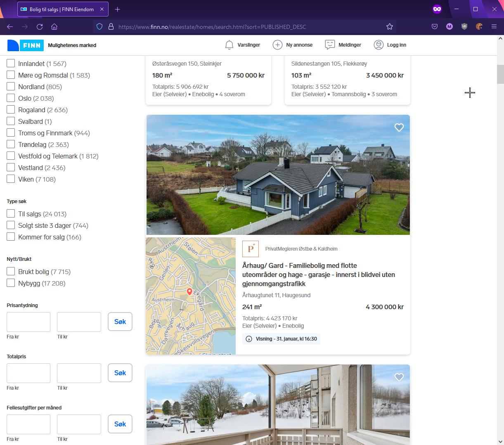
Task: Click the Haugesund map thumbnail
Action: click(x=191, y=296)
